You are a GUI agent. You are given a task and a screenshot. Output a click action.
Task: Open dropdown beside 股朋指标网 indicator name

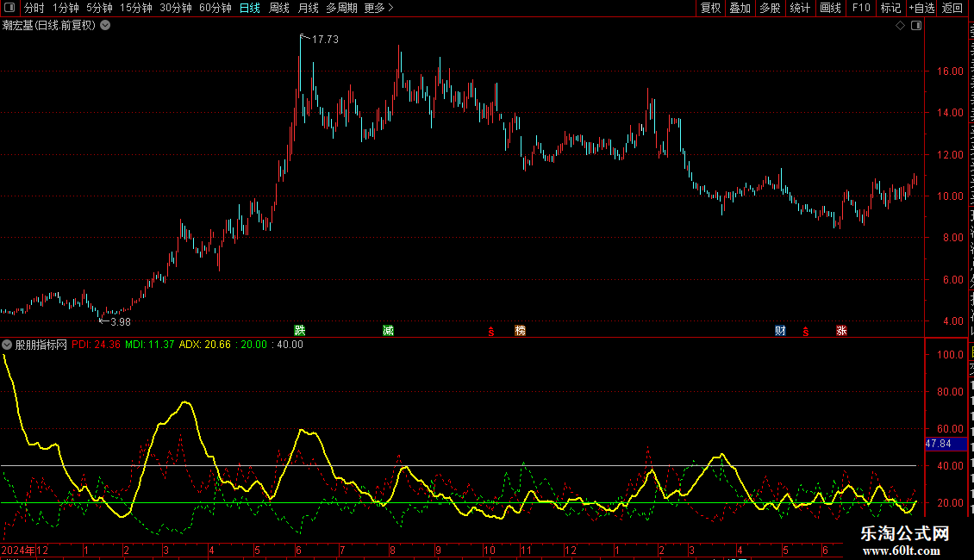7,345
